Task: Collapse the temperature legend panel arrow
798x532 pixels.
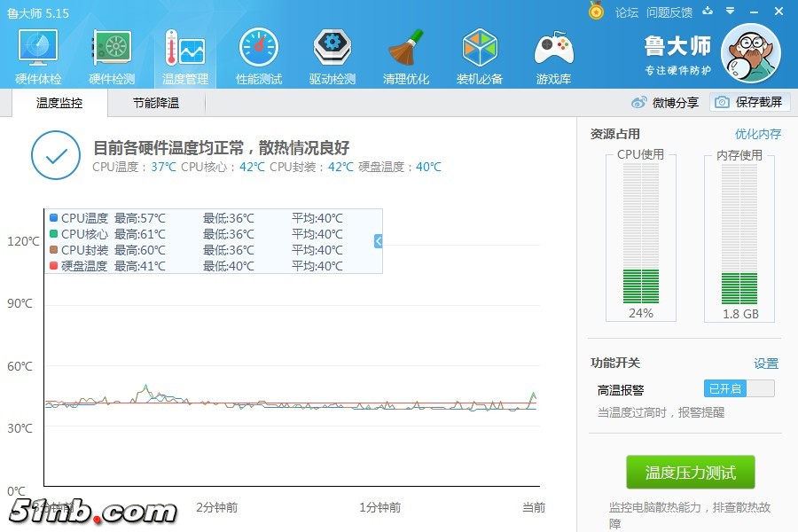Action: click(x=379, y=241)
